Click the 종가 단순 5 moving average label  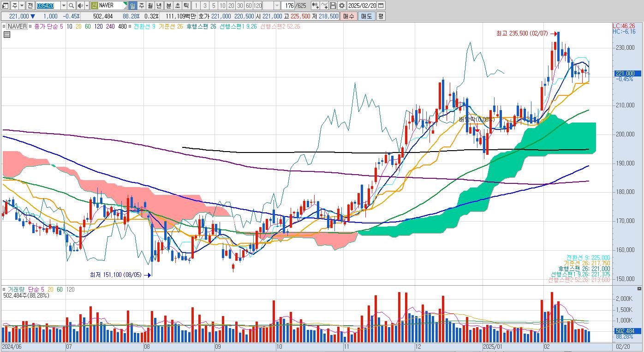48,26
